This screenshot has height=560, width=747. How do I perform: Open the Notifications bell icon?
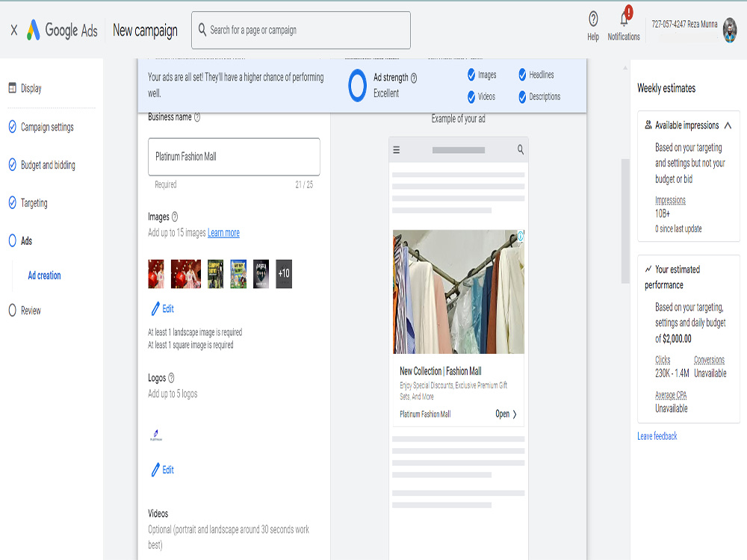[x=624, y=19]
